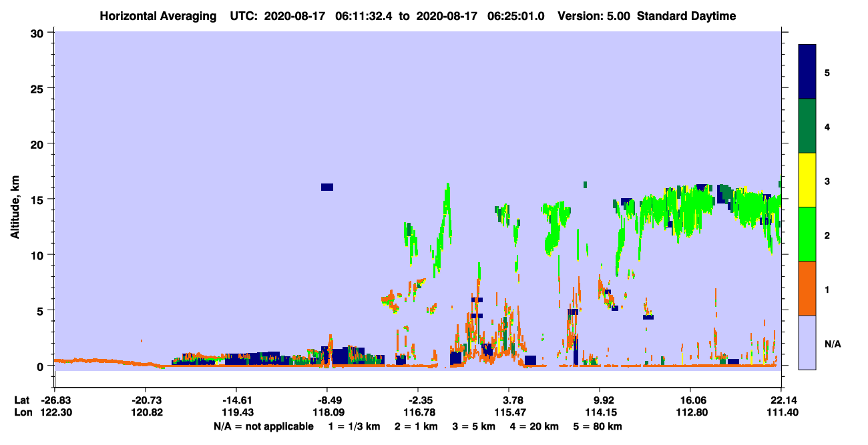Click the '5 = 80 km' legend text
The width and height of the screenshot is (868, 445).
click(x=598, y=426)
